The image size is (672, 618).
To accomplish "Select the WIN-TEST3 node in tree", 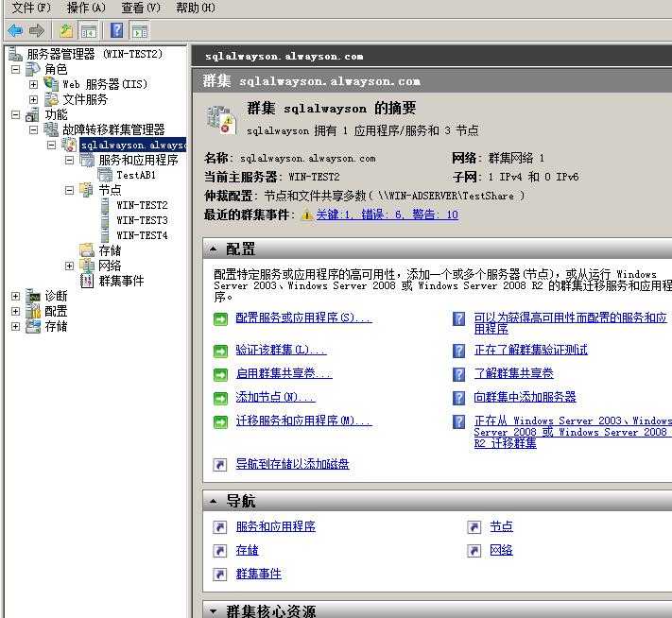I will [x=142, y=220].
